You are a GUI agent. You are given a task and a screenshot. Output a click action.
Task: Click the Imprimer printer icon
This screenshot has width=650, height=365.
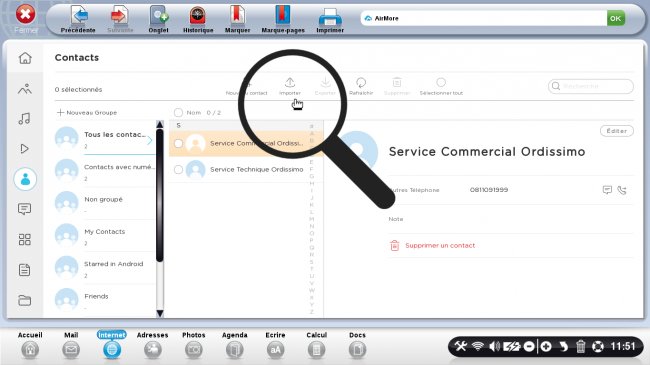click(x=330, y=17)
